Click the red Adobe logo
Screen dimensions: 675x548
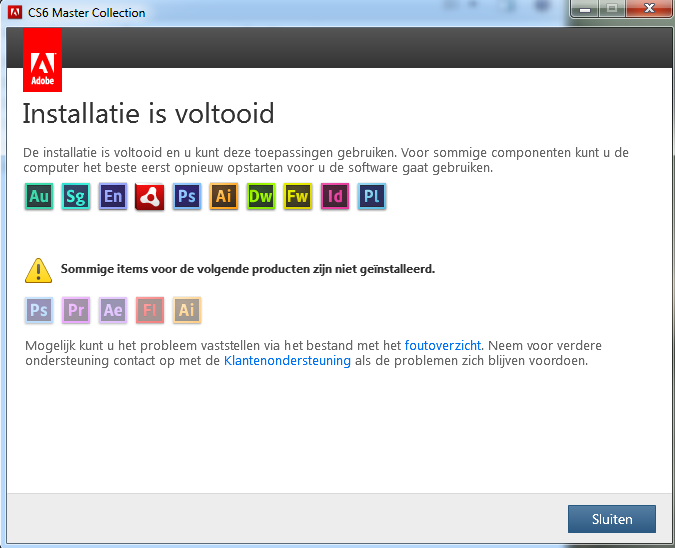42,60
